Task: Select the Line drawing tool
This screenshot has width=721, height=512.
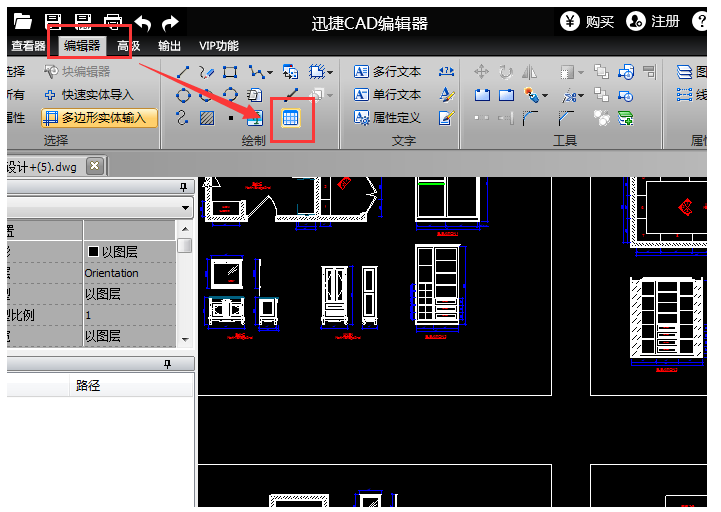Action: click(x=183, y=72)
